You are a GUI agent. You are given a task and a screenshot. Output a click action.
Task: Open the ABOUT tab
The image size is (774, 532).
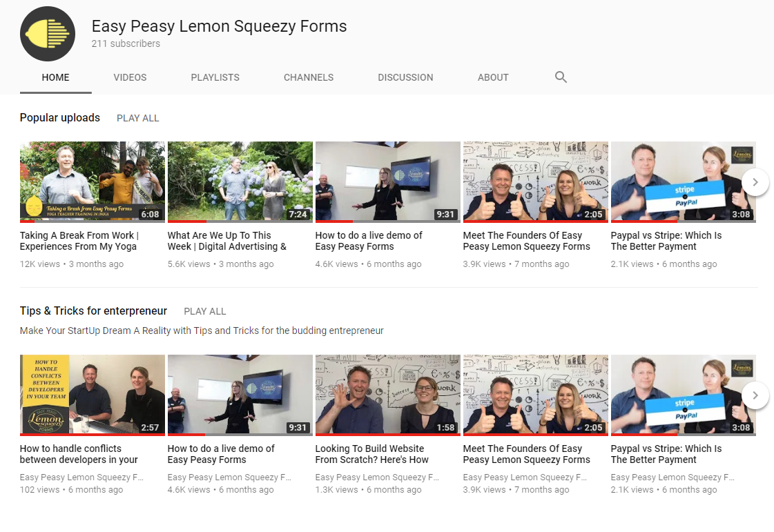(x=493, y=77)
